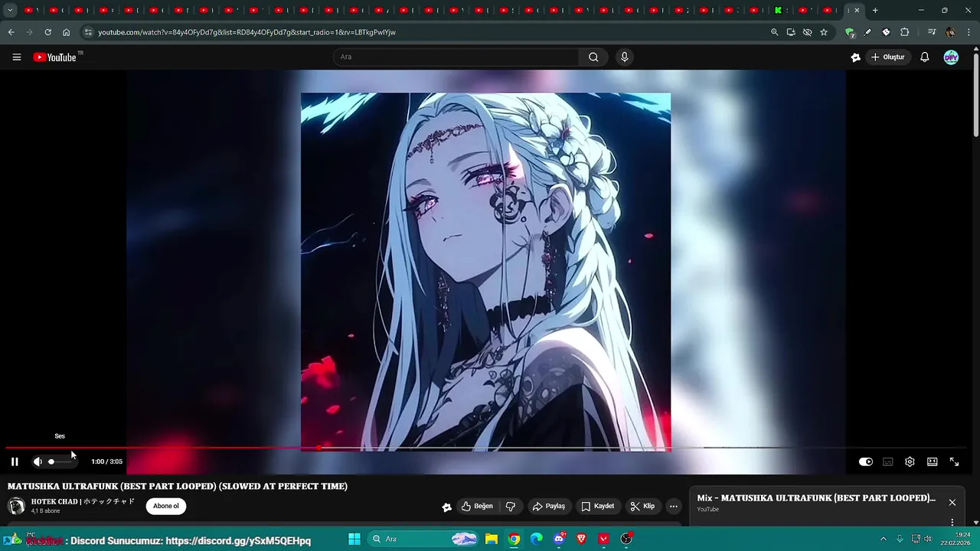The height and width of the screenshot is (551, 980).
Task: Show hidden system tray icons
Action: click(883, 539)
